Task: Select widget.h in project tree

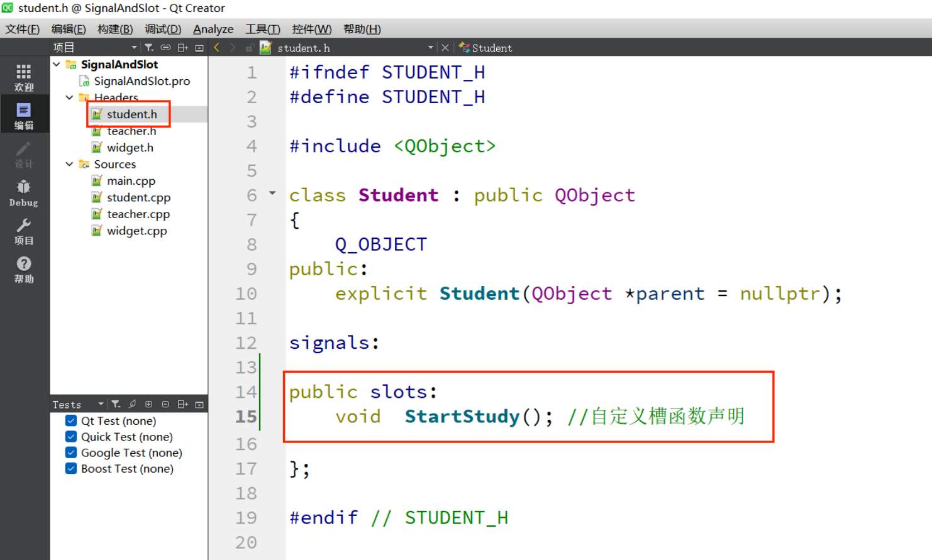Action: coord(130,148)
